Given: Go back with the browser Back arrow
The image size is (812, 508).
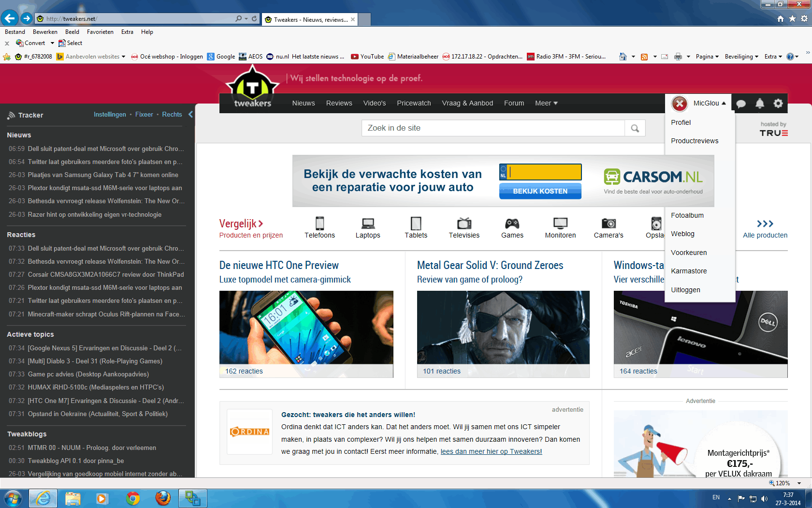Looking at the screenshot, I should (x=10, y=18).
